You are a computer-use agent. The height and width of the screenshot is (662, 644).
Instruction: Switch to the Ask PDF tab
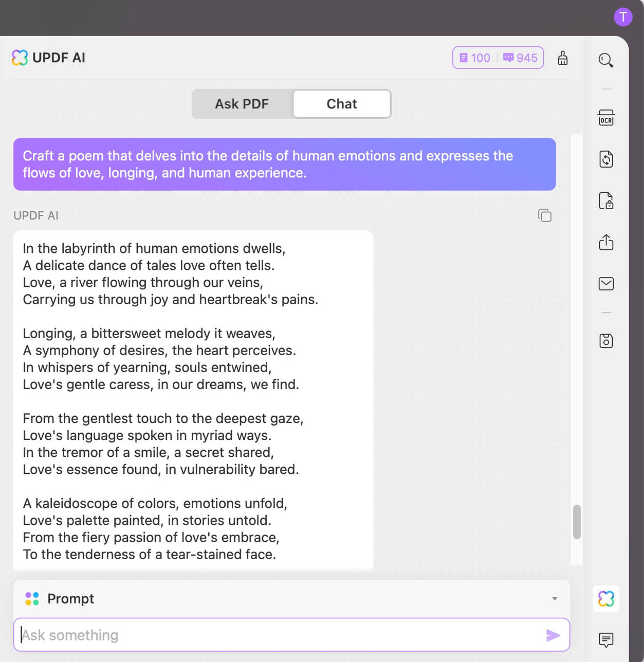click(x=242, y=104)
